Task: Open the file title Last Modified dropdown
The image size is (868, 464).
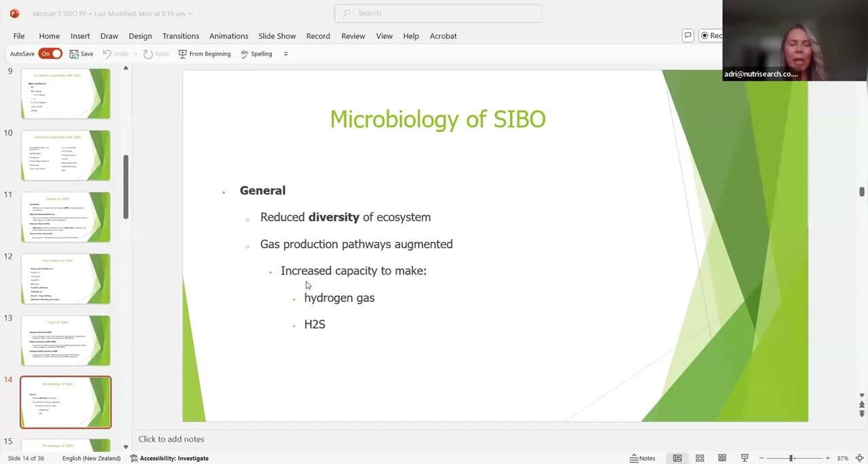Action: point(190,14)
